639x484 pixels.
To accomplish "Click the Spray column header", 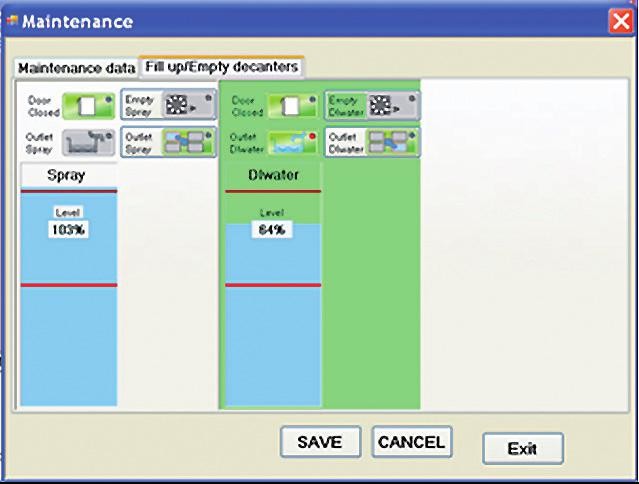I will click(x=69, y=175).
